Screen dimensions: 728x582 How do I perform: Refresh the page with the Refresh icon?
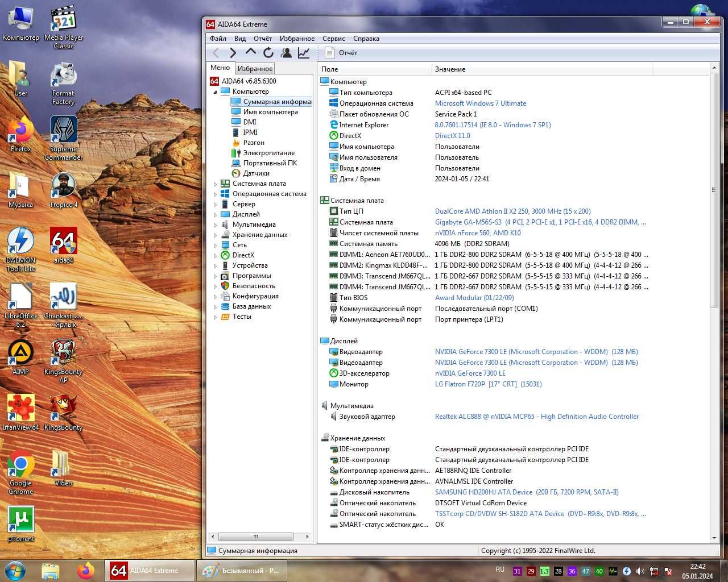(x=268, y=53)
